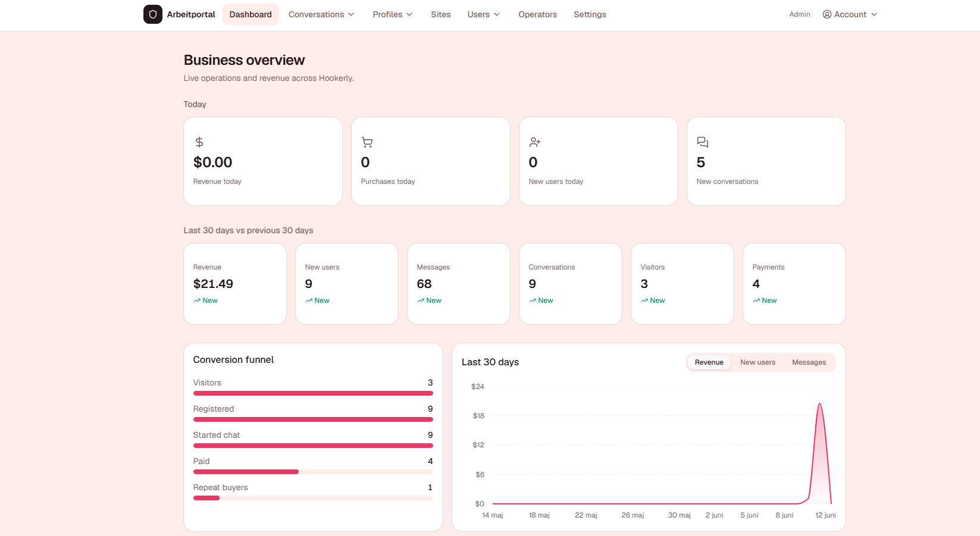Viewport: 980px width, 536px height.
Task: Click the Last 30 days chart heading
Action: point(490,362)
